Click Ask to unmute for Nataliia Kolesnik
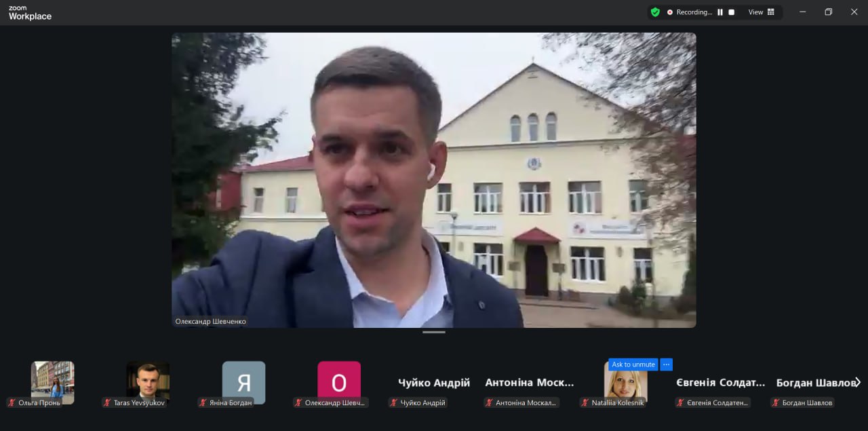Viewport: 868px width, 431px height. tap(633, 364)
